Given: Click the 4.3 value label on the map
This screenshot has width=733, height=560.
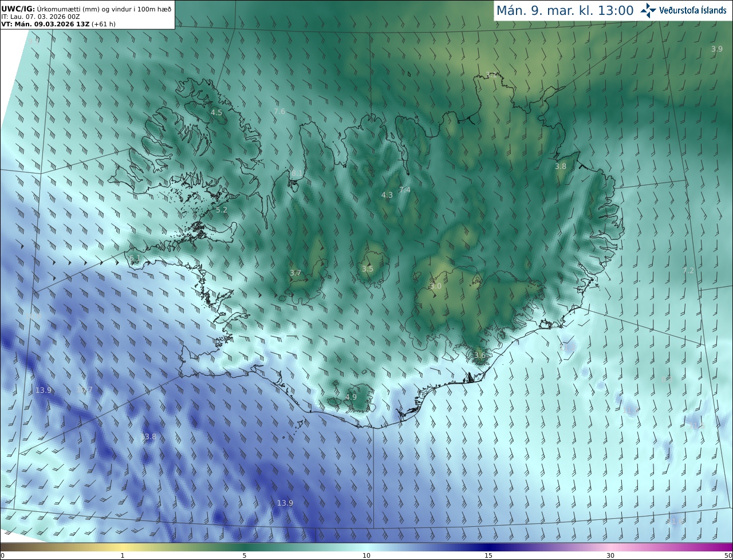Looking at the screenshot, I should tap(387, 195).
